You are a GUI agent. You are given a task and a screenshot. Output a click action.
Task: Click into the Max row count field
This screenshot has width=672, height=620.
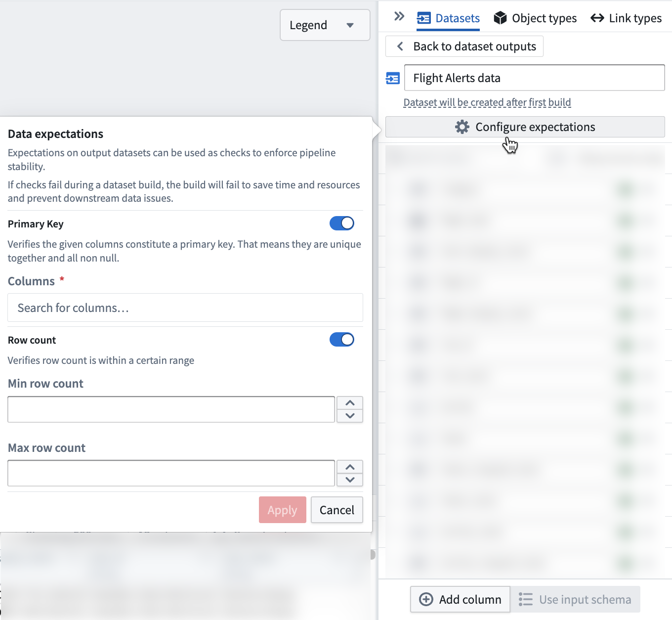coord(171,473)
